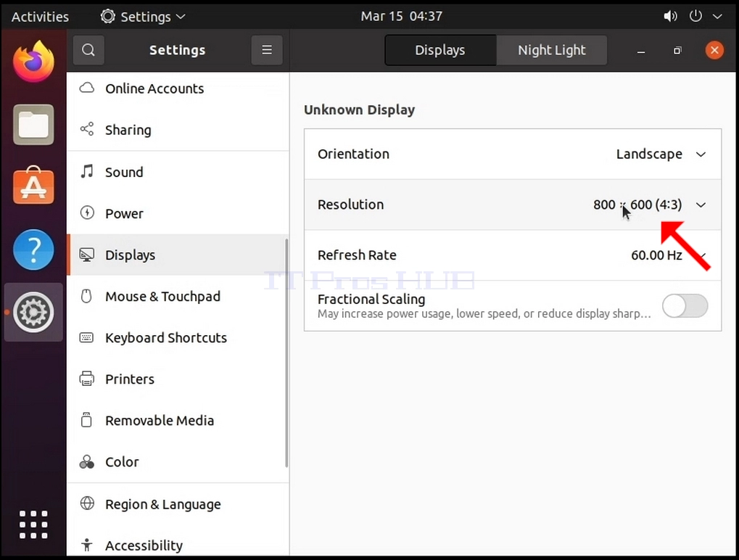Click the Displays monitor icon
Screen dimensions: 739x560
click(87, 255)
